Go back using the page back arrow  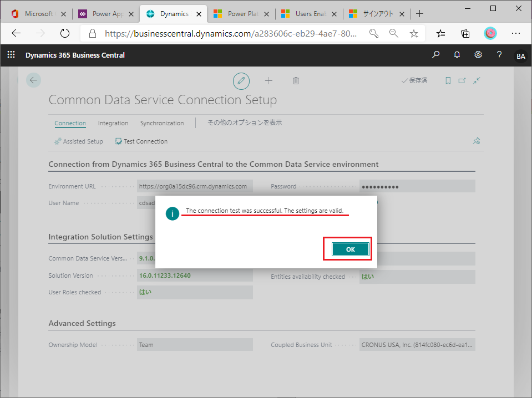pos(34,80)
